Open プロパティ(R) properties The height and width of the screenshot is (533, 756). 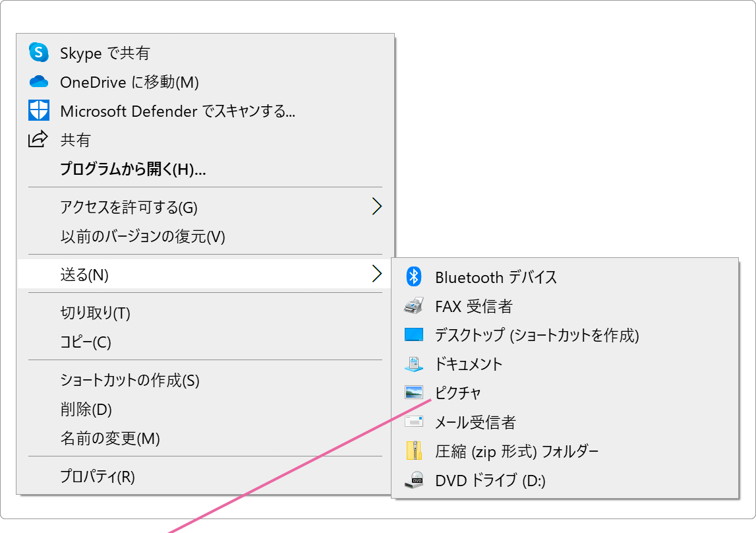pyautogui.click(x=204, y=476)
